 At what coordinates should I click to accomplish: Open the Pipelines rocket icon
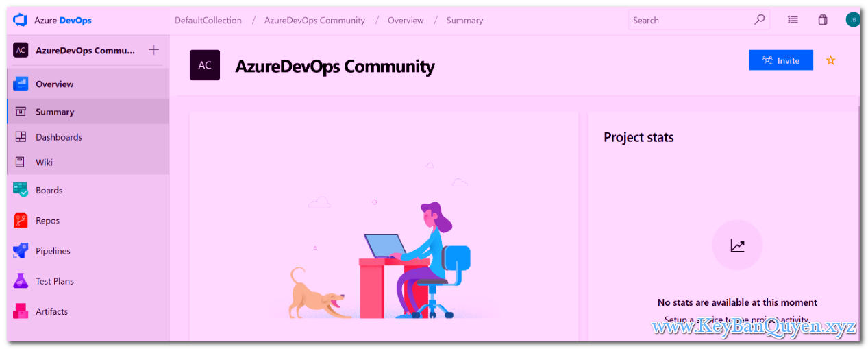pyautogui.click(x=21, y=250)
